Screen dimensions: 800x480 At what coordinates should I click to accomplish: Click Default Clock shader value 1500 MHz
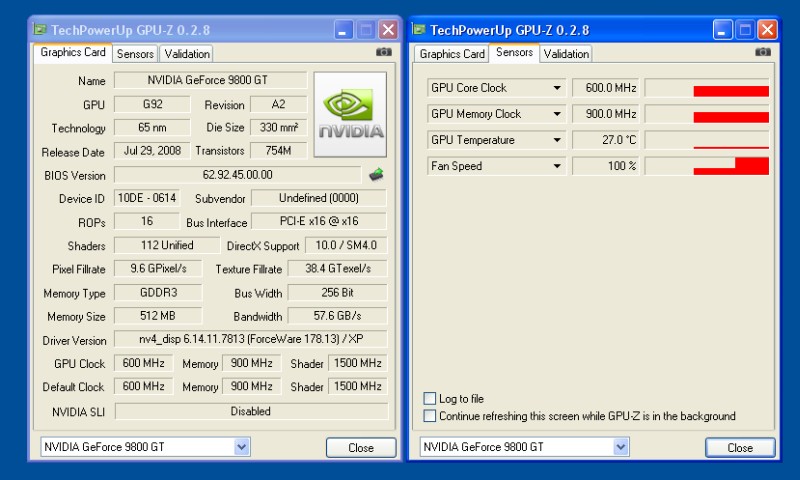click(358, 386)
